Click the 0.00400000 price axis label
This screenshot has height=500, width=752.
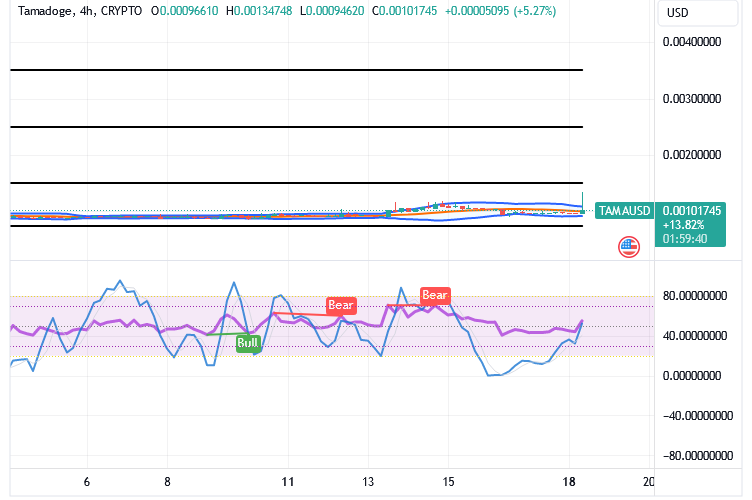tap(692, 42)
